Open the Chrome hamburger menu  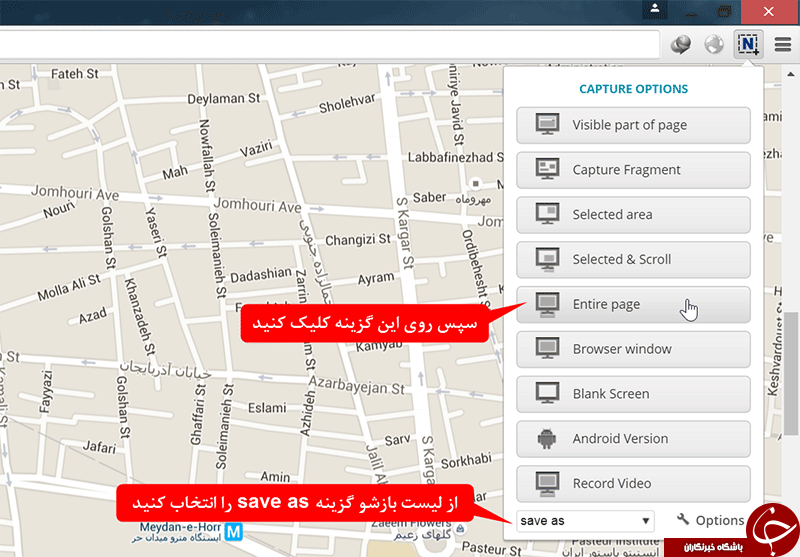(x=783, y=44)
